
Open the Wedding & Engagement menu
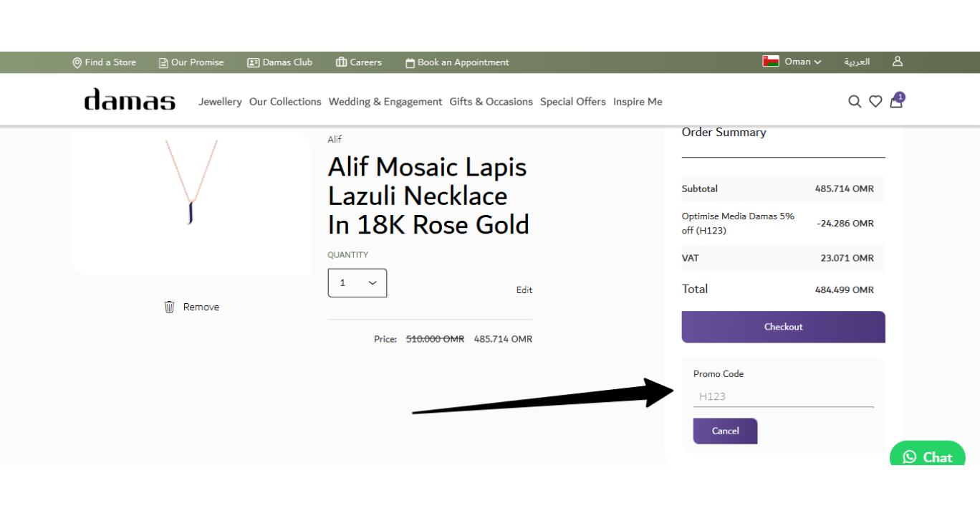385,102
